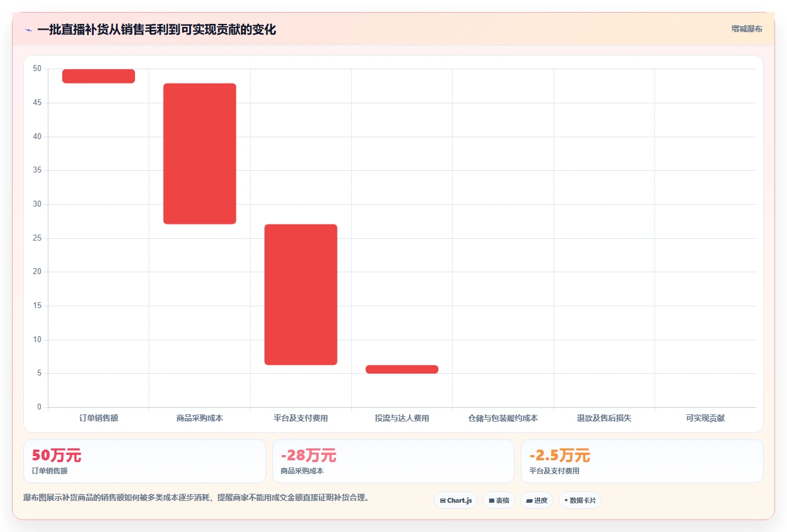Click the y-axis tick label 45

(x=37, y=103)
